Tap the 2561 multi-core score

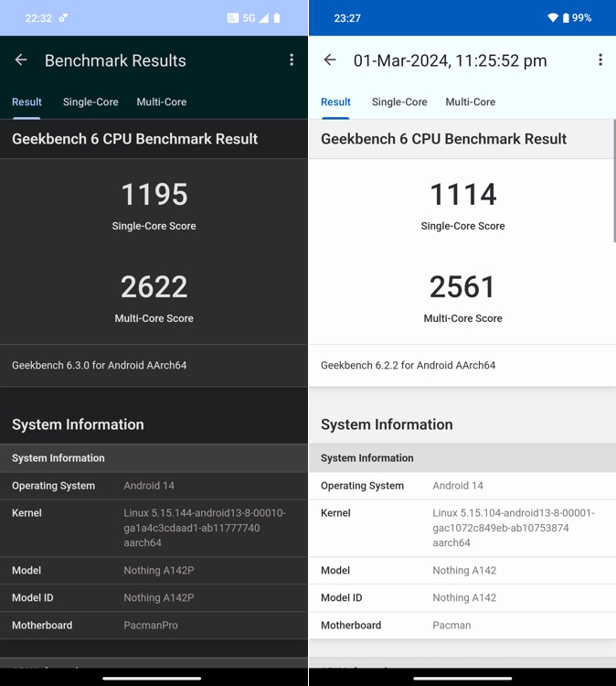click(462, 287)
